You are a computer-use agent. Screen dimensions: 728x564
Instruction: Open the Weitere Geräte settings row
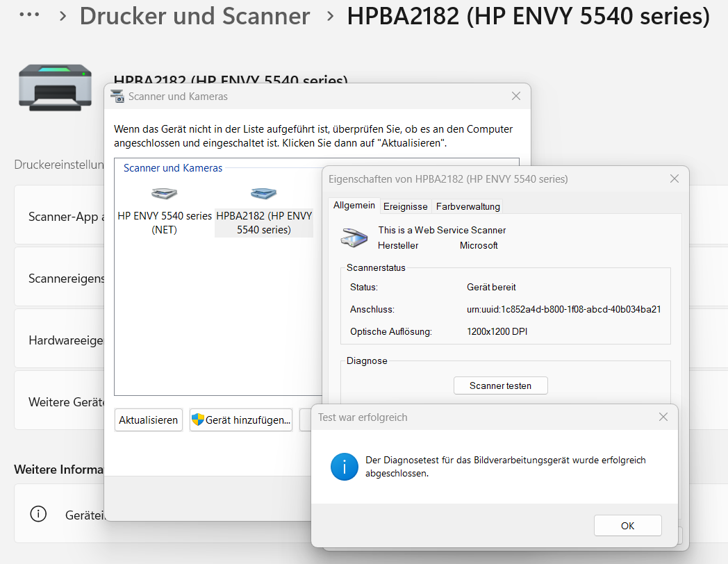click(59, 399)
